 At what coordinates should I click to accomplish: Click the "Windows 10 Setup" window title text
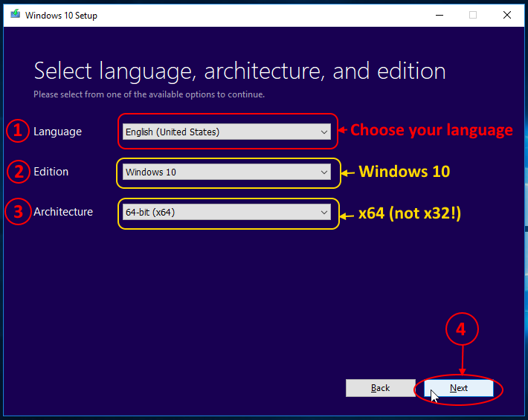point(61,16)
